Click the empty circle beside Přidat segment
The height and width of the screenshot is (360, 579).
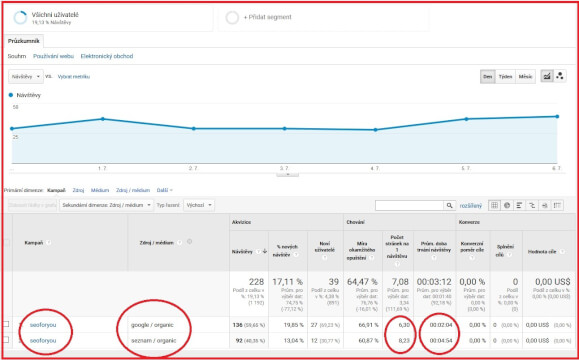point(232,17)
